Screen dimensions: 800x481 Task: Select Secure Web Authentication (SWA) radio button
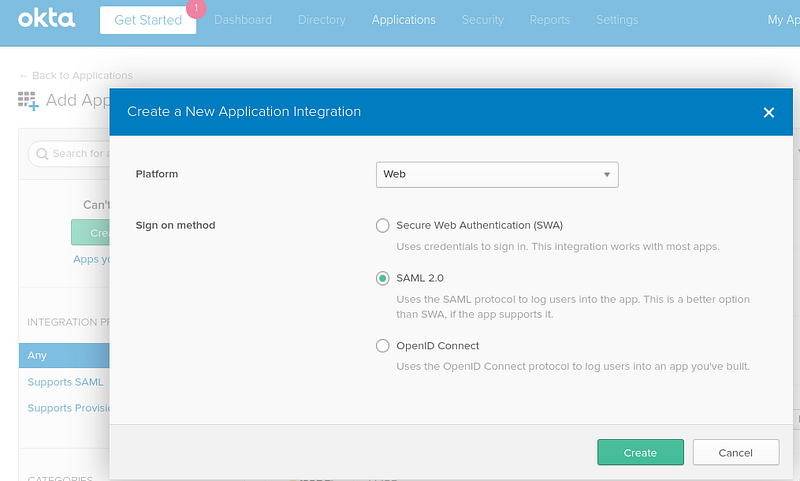point(382,225)
